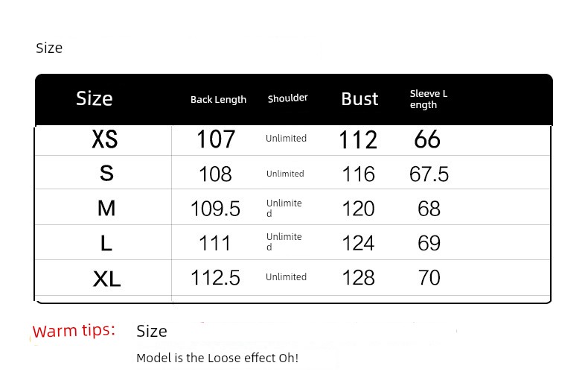Click the 124 bust measurement
The width and height of the screenshot is (588, 392).
[359, 243]
